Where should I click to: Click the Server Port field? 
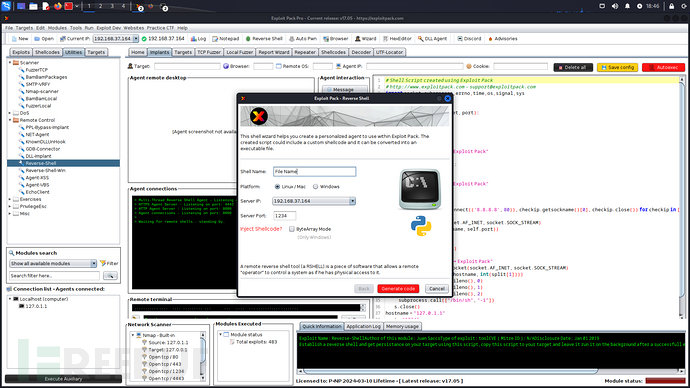point(284,216)
